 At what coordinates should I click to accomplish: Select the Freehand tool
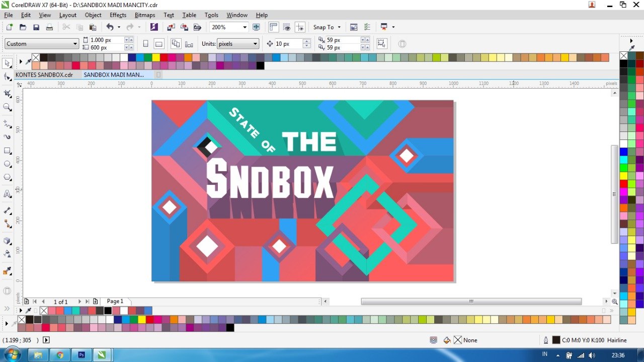click(x=7, y=123)
